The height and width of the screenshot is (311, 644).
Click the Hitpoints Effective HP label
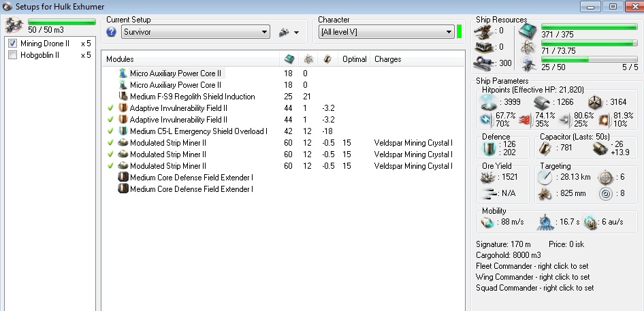click(534, 90)
